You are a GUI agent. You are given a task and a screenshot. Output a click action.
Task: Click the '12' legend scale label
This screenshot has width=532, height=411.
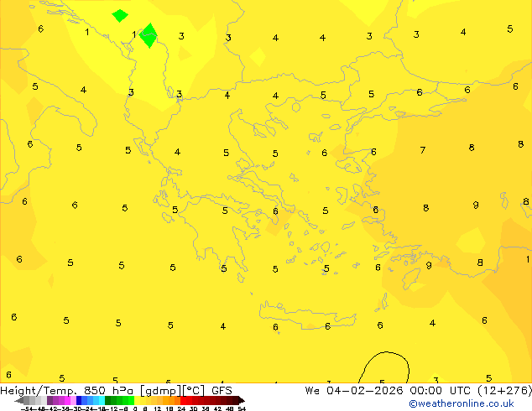[x=158, y=408]
